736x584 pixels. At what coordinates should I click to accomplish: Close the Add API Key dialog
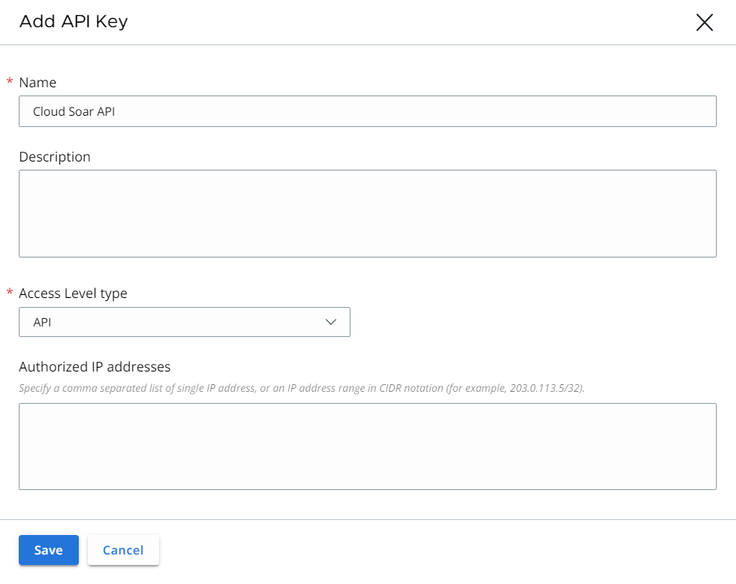704,23
